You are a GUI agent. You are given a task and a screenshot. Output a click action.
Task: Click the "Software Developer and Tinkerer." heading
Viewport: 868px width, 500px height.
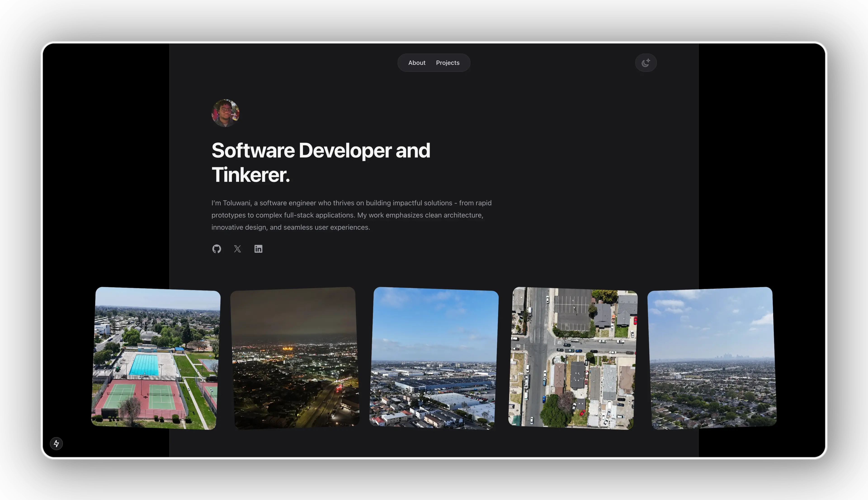(321, 162)
